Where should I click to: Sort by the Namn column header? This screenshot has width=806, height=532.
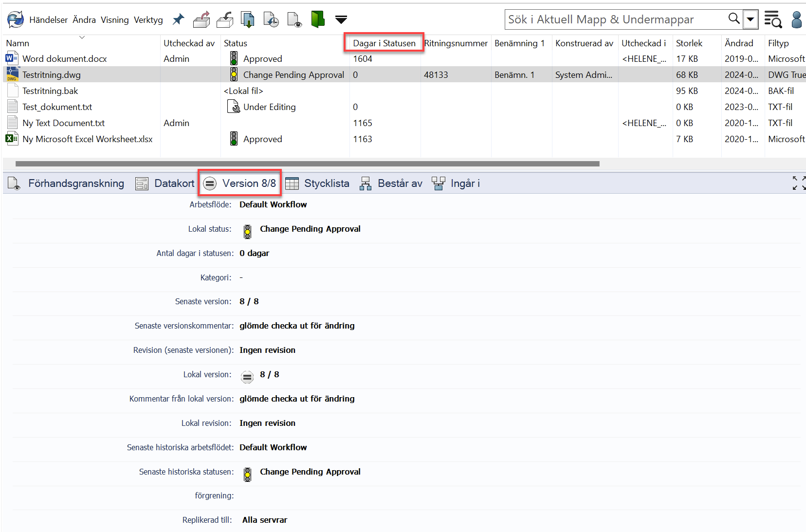18,43
